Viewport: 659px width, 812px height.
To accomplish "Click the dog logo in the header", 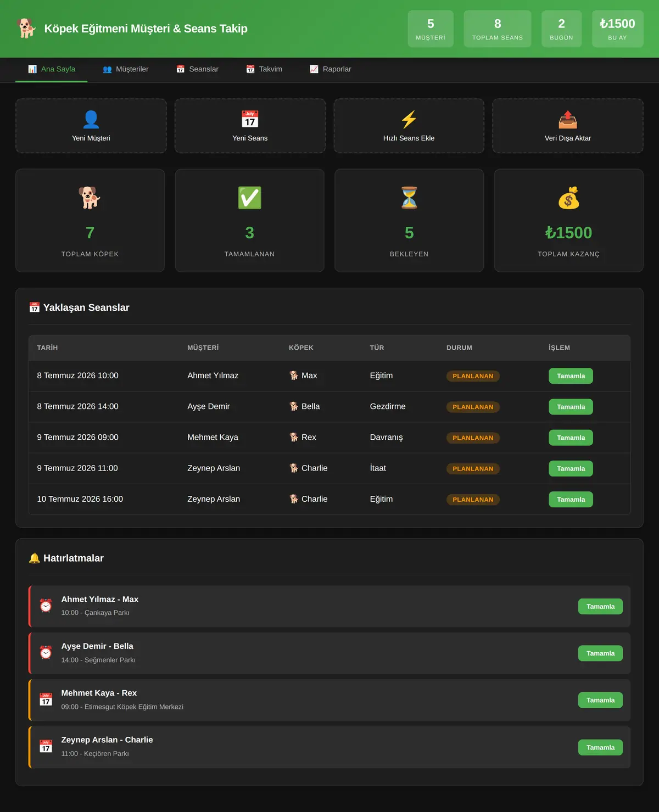I will click(26, 29).
